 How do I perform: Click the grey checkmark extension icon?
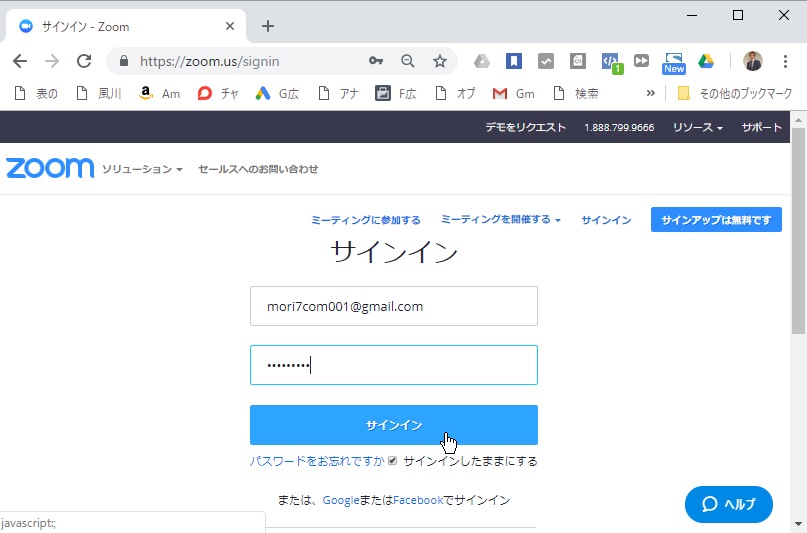pos(546,61)
